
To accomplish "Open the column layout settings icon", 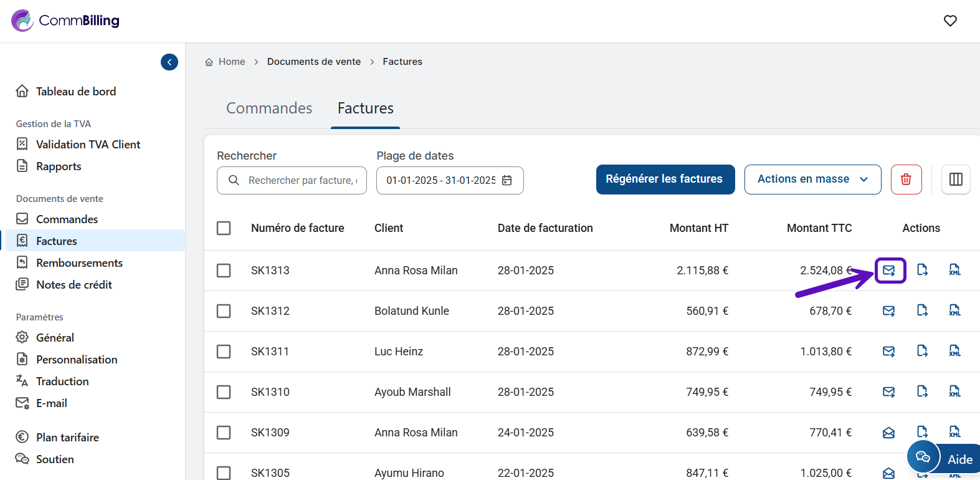I will coord(956,180).
